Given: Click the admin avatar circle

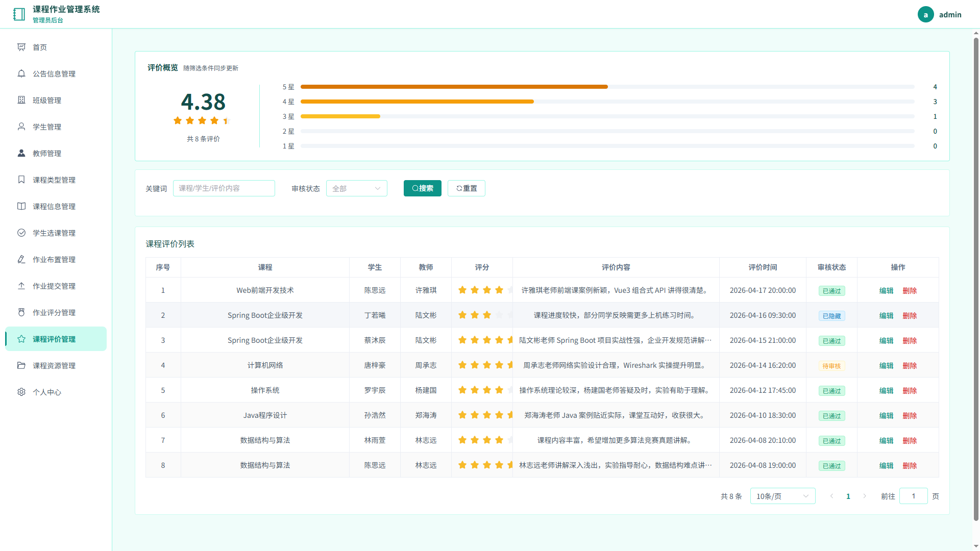Looking at the screenshot, I should point(925,14).
